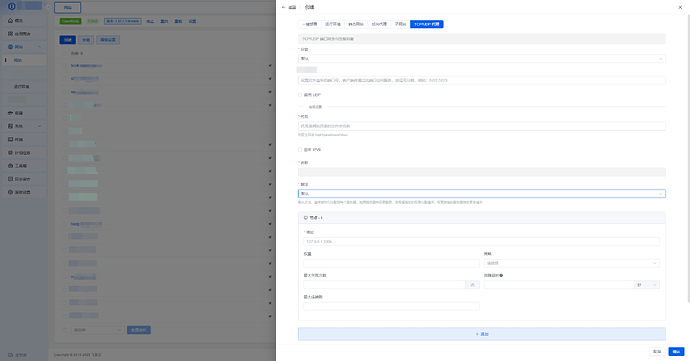Focus the max connections input field

click(x=391, y=306)
